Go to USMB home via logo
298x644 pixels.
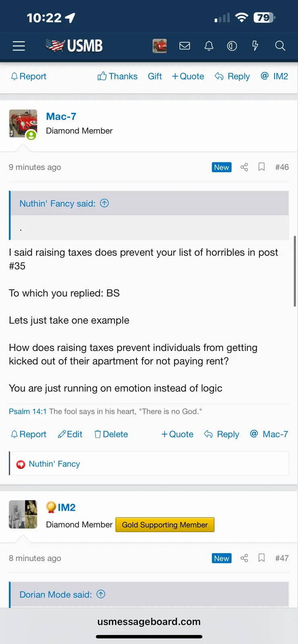(x=74, y=46)
